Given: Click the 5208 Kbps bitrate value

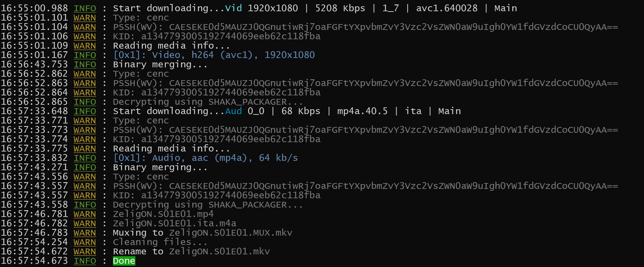Looking at the screenshot, I should click(340, 8).
